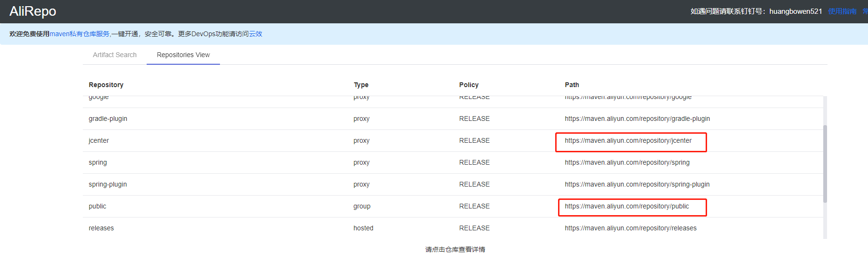Click the Path column header

click(x=572, y=85)
